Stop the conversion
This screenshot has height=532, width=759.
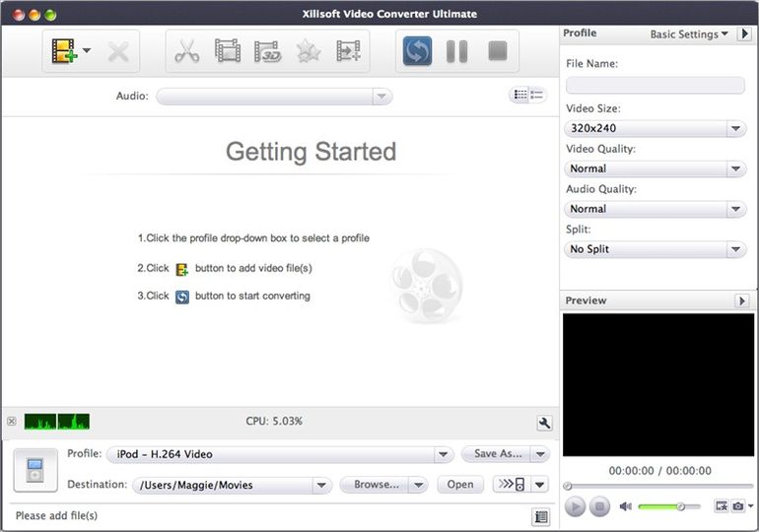[498, 51]
